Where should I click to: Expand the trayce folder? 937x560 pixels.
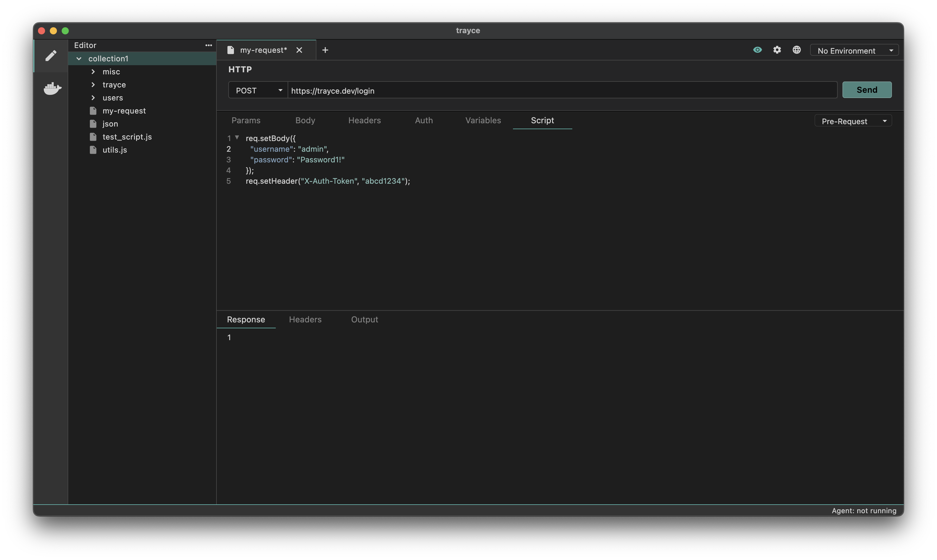93,84
